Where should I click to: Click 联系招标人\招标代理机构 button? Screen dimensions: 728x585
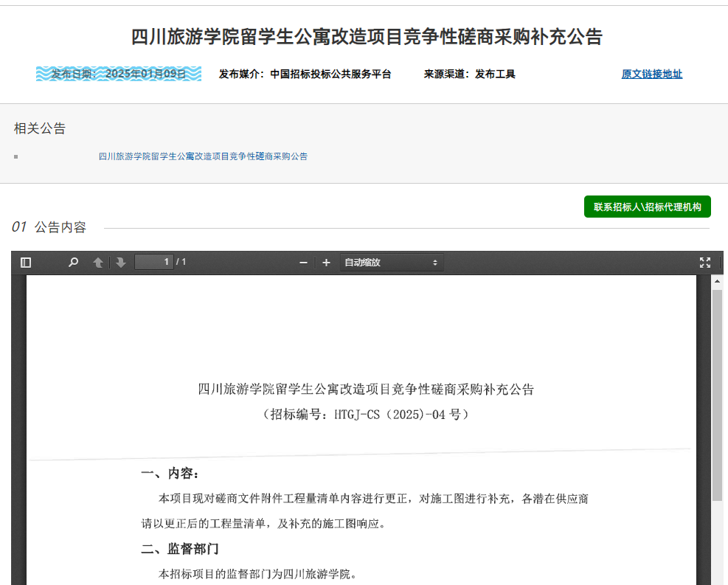(647, 207)
